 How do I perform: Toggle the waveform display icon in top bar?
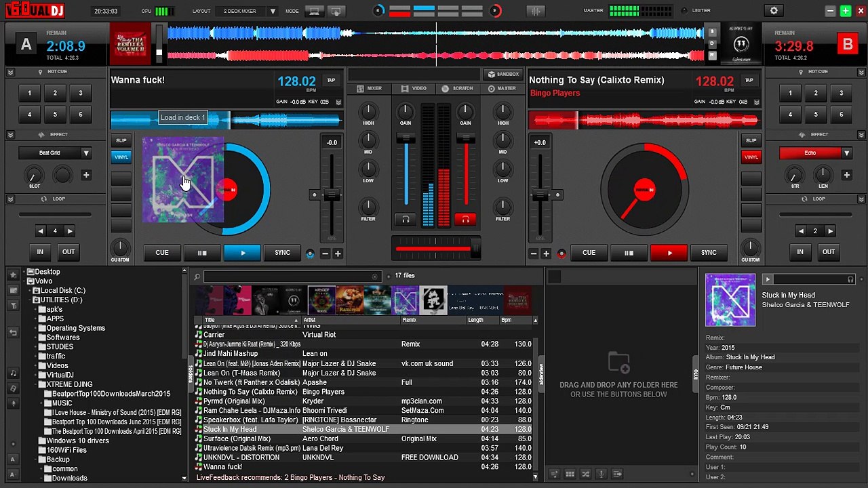pyautogui.click(x=536, y=11)
